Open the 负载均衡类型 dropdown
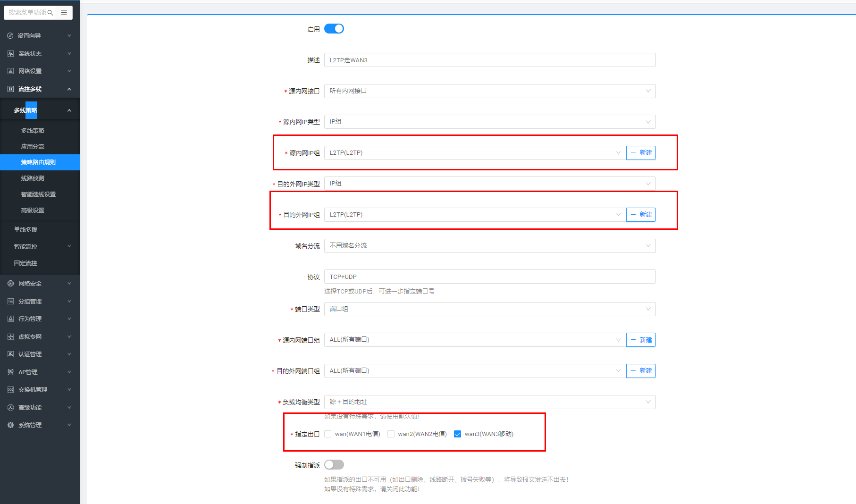Screen dimensions: 856x504 [x=489, y=402]
